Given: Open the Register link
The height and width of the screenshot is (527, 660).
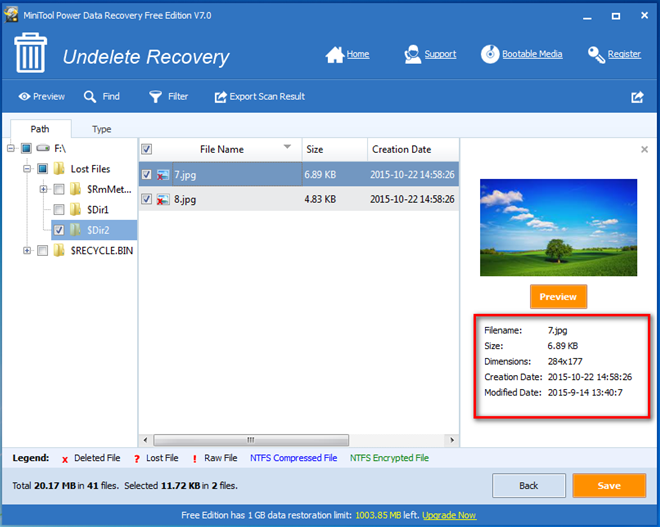Looking at the screenshot, I should 624,54.
